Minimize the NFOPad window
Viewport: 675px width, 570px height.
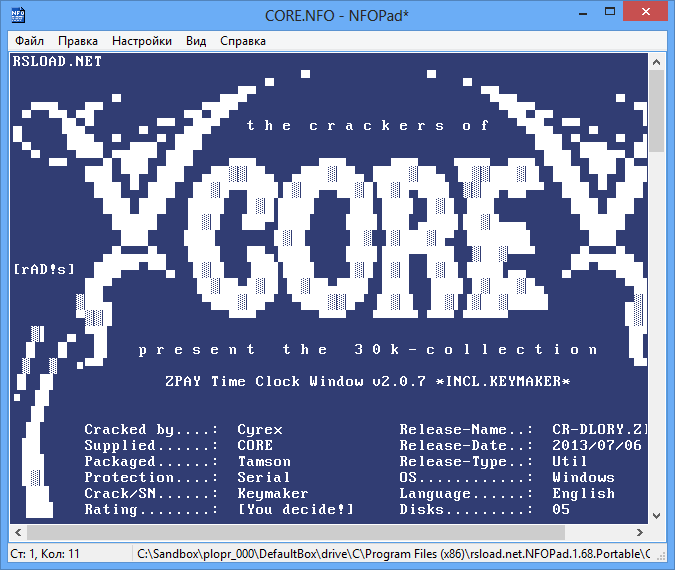tap(583, 13)
